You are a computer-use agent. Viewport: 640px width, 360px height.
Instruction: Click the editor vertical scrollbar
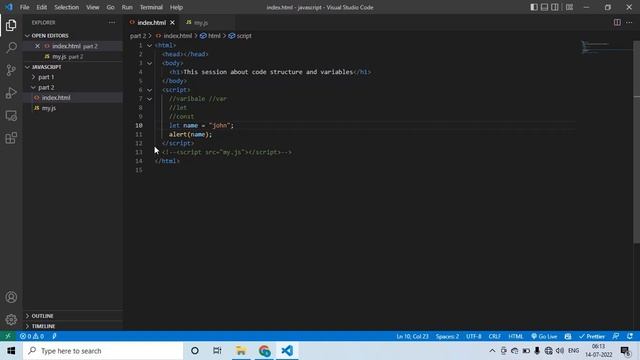636,143
